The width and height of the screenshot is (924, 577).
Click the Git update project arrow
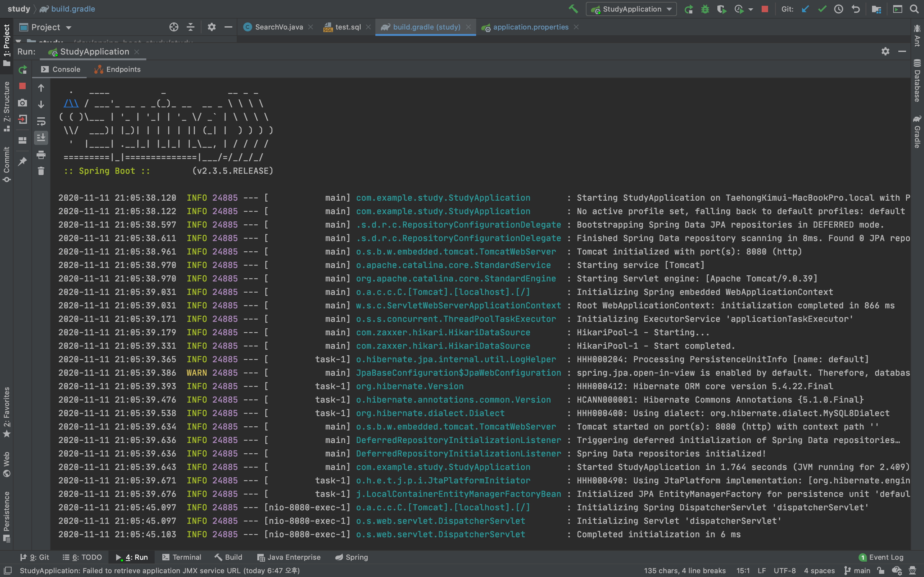click(805, 9)
